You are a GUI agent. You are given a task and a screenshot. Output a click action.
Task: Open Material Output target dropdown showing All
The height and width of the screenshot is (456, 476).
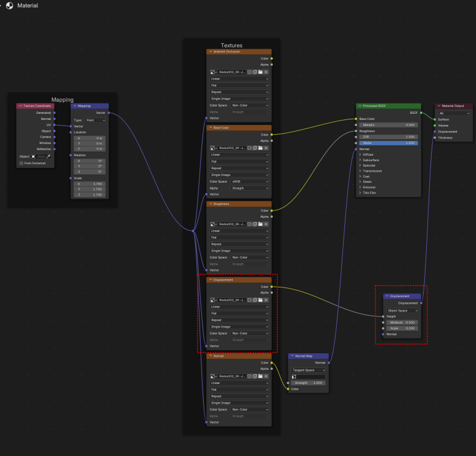tap(454, 113)
